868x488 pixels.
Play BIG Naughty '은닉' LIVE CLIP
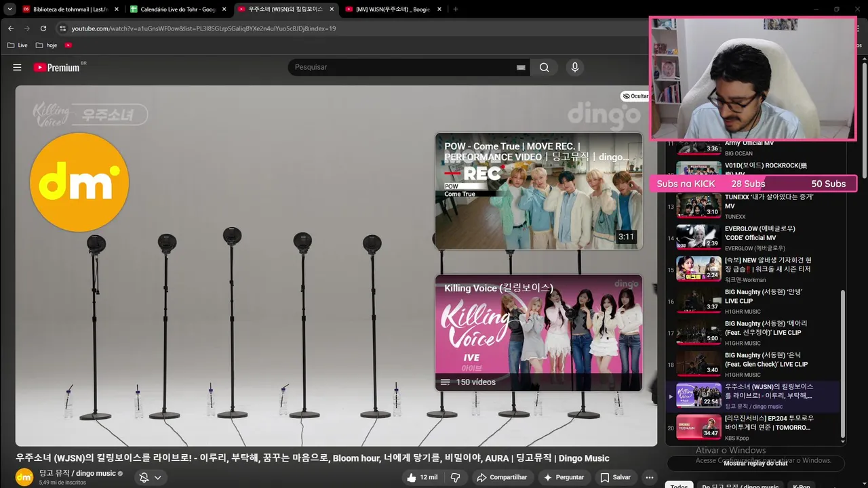(753, 364)
